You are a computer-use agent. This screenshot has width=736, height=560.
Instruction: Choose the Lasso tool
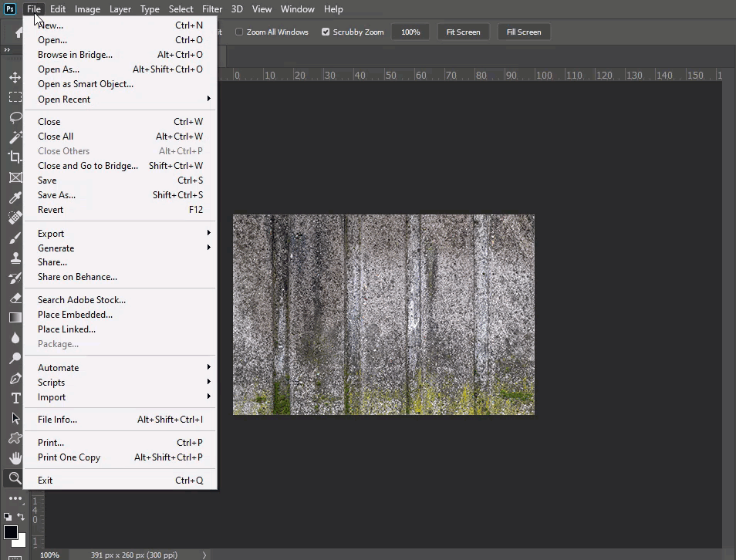15,117
